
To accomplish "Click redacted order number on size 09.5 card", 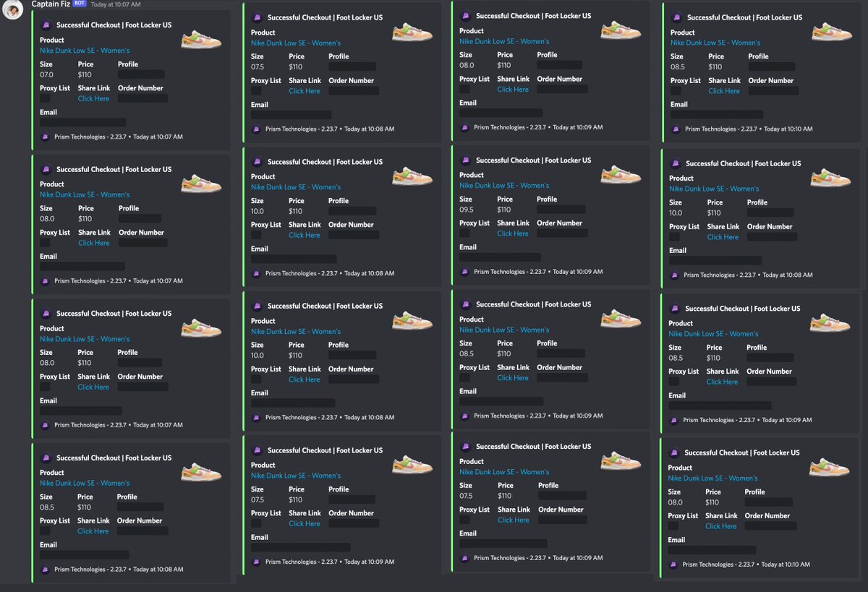I will [x=562, y=233].
